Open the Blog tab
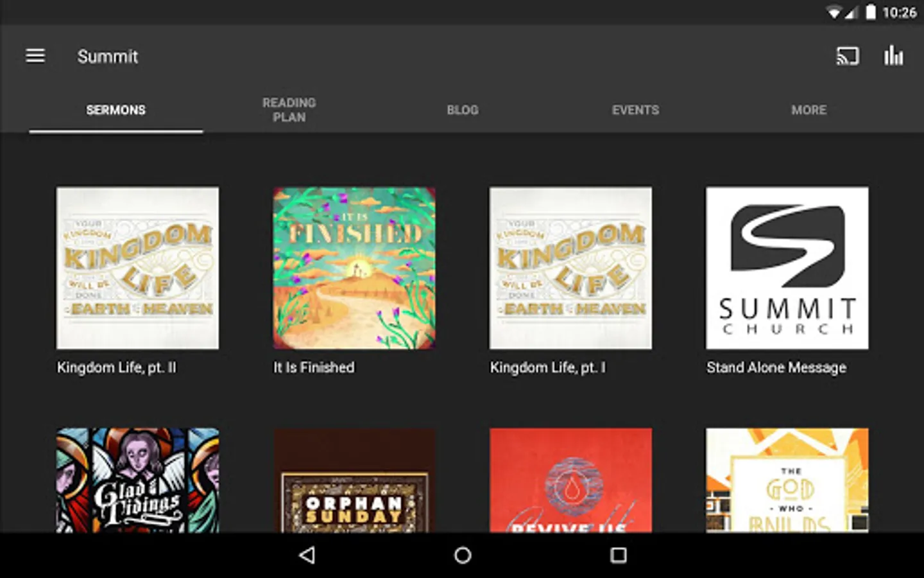924x578 pixels. [463, 110]
